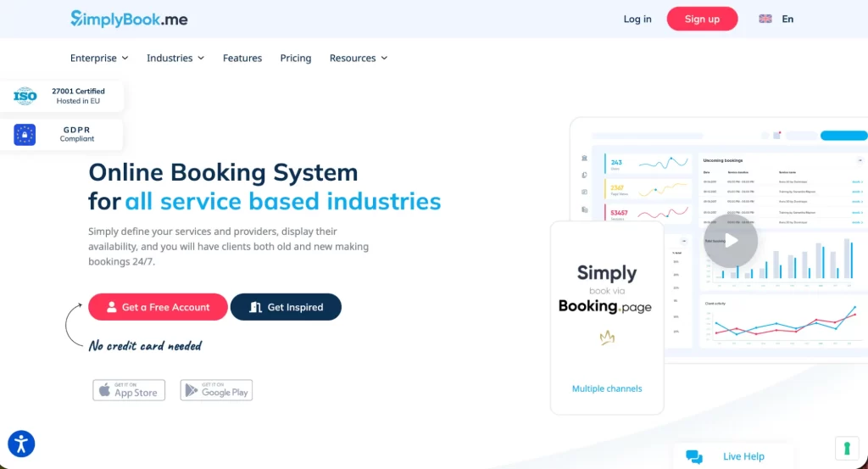Click the 53457 stat card in dashboard
The height and width of the screenshot is (469, 868).
coord(648,213)
